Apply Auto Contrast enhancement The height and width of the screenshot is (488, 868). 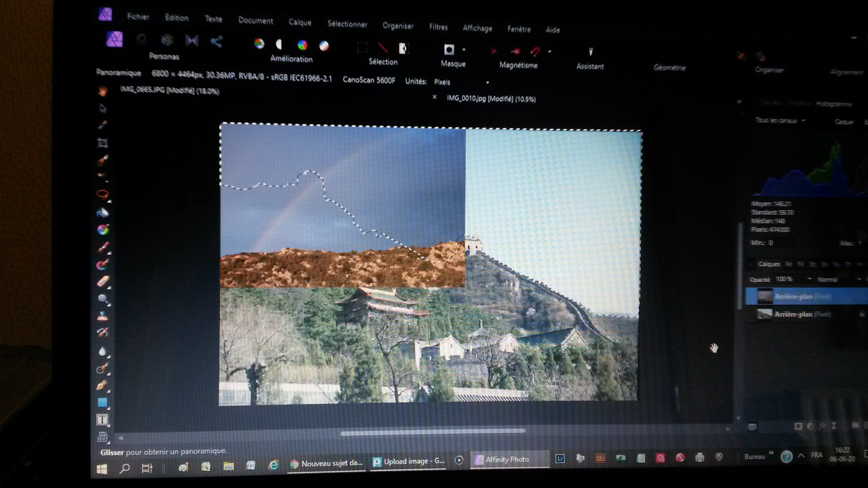click(x=279, y=44)
